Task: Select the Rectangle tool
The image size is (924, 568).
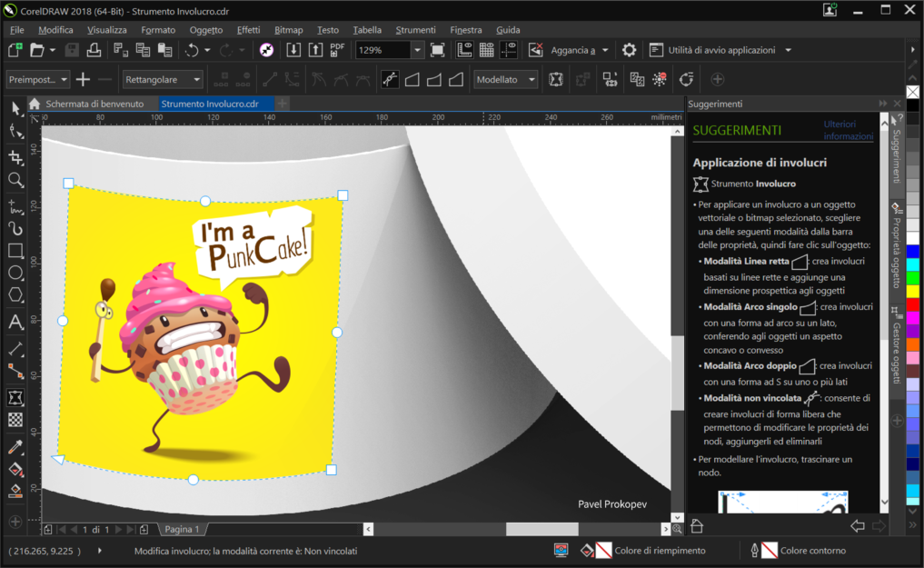Action: click(14, 250)
